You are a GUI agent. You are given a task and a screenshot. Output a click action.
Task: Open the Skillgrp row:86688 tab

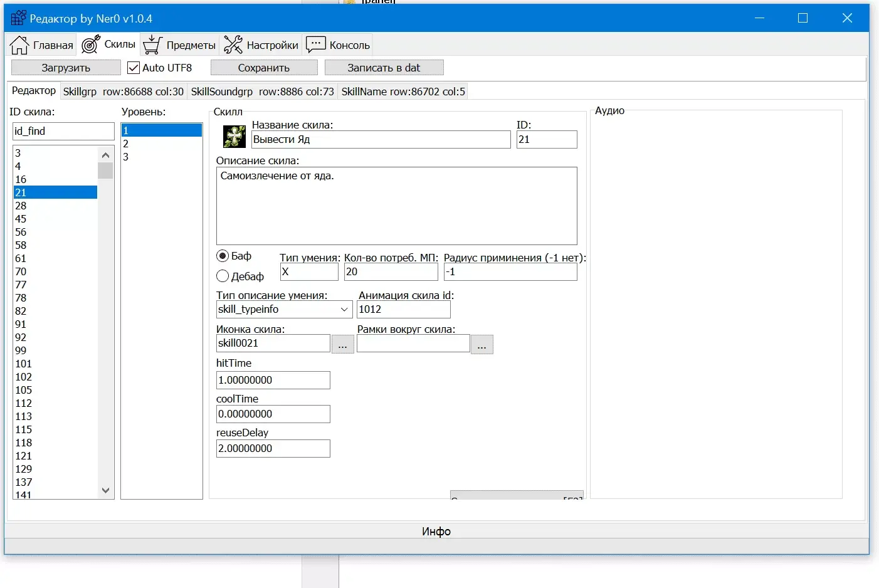pyautogui.click(x=124, y=92)
